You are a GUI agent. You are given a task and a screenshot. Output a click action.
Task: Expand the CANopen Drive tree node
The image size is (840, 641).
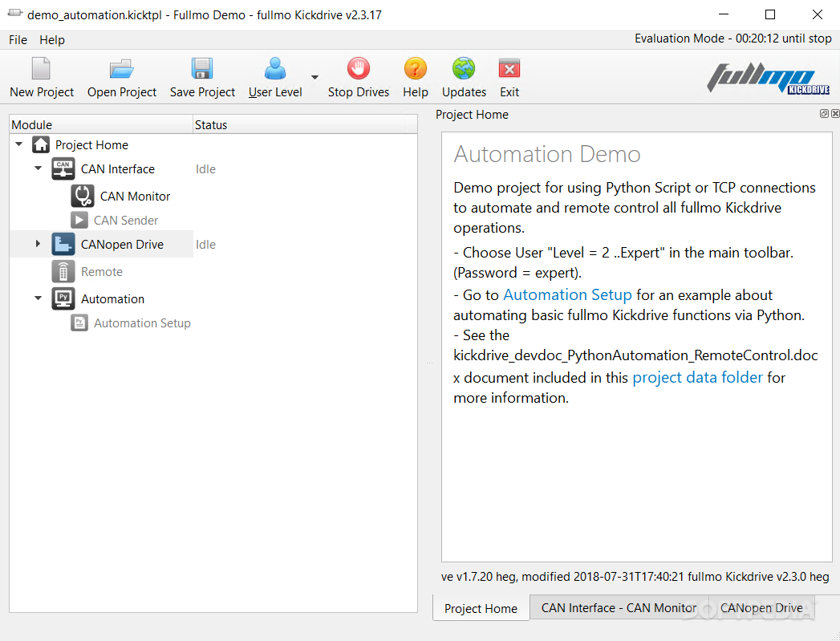(x=38, y=244)
